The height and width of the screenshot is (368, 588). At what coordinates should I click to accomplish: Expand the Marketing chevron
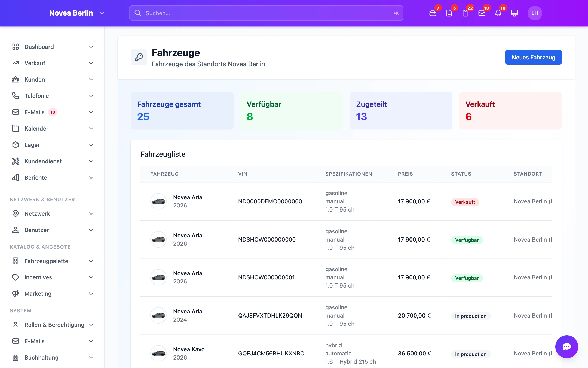point(91,294)
